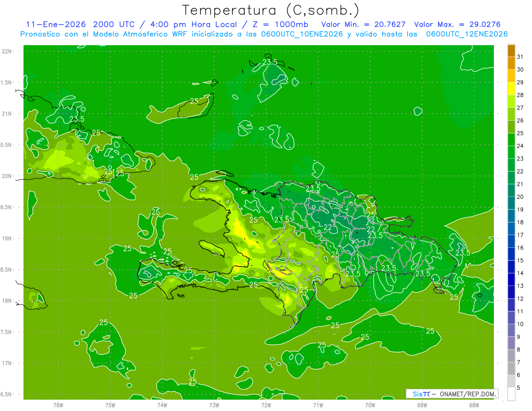Image resolution: width=532 pixels, height=411 pixels.
Task: Click the blue legend swatch between 15 and 16
Action: tap(511, 254)
